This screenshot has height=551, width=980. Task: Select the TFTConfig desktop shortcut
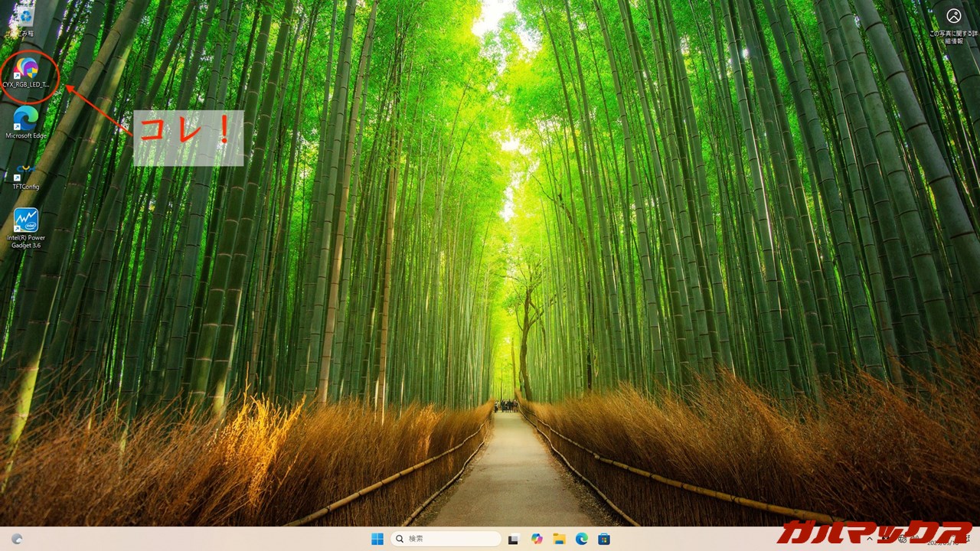coord(26,173)
